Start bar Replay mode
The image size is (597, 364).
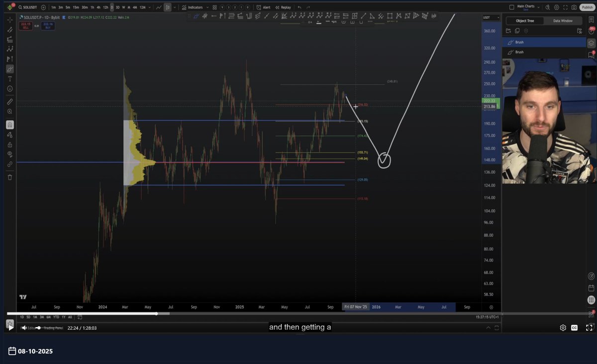(283, 7)
